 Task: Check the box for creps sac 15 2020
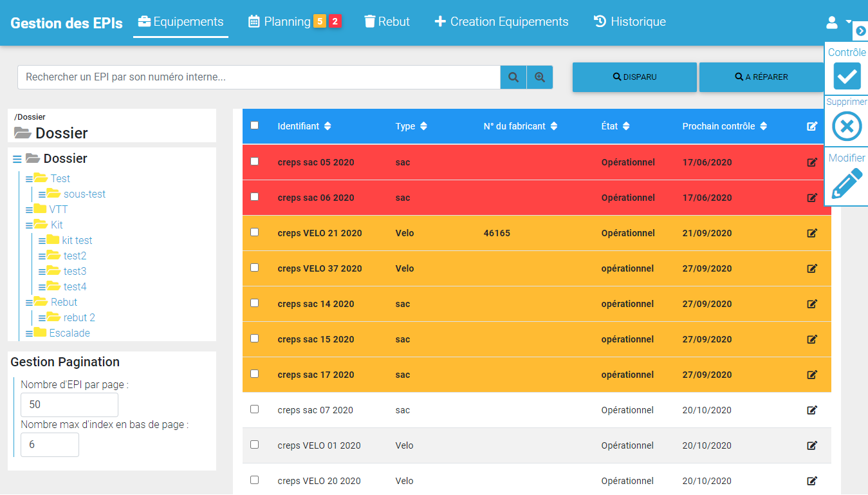[x=254, y=339]
